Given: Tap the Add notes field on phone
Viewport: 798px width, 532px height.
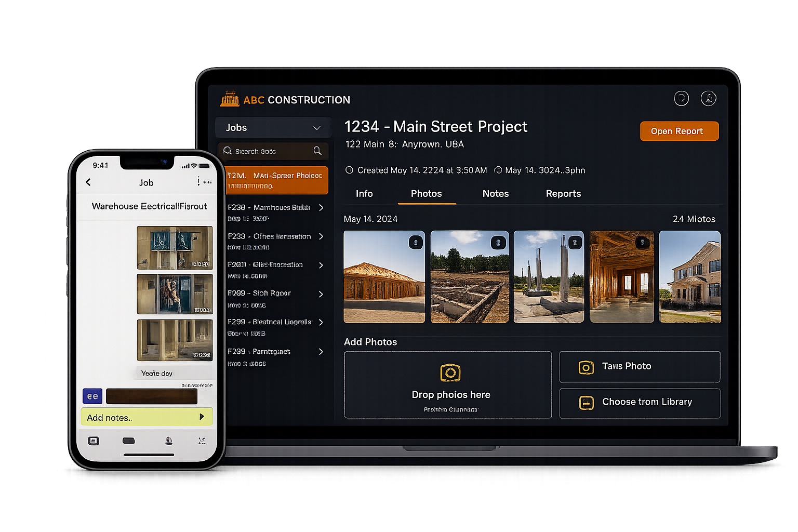Looking at the screenshot, I should pos(147,417).
